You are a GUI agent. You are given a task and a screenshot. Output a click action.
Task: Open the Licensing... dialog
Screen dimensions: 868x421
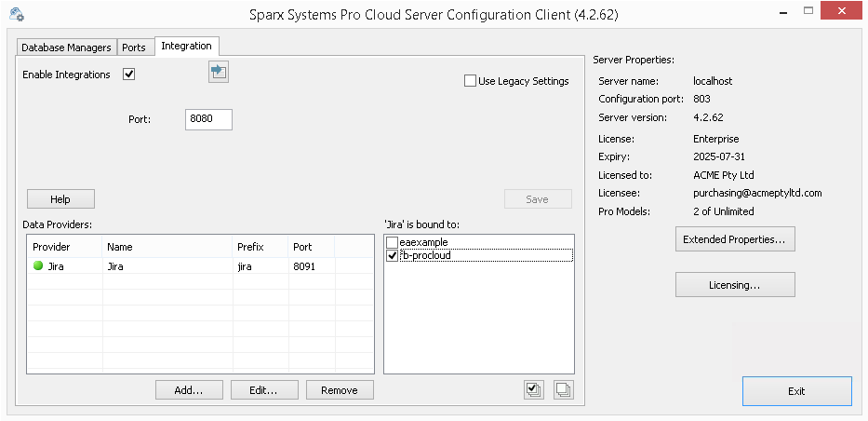(x=734, y=285)
